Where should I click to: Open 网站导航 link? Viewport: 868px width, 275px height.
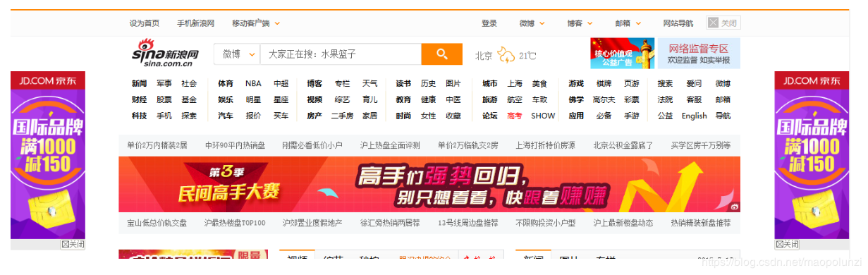[678, 23]
